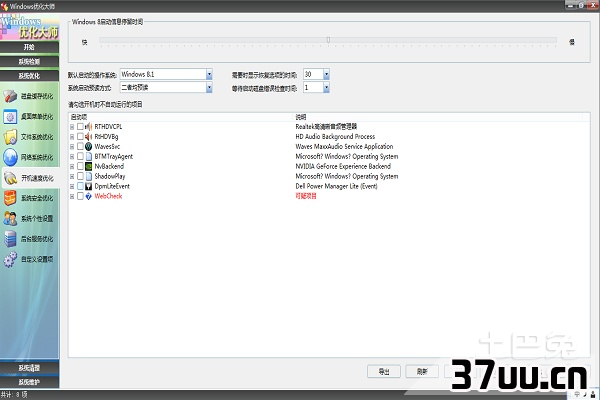Screen dimensions: 600x400
Task: Switch to the 系统优化 sidebar section
Action: (x=29, y=76)
